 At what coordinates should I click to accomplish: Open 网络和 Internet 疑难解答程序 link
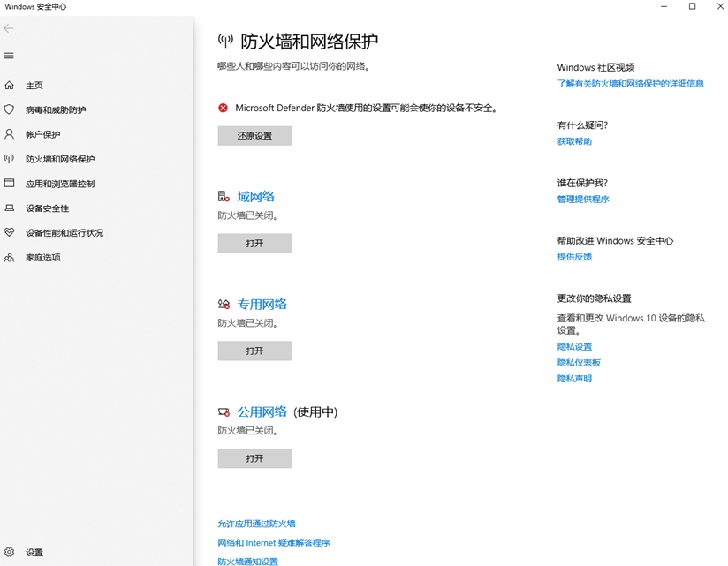coord(274,543)
